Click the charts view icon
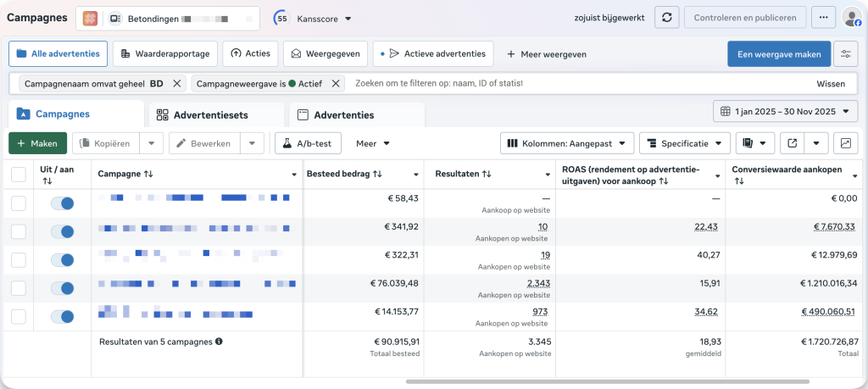Viewport: 868px width, 389px height. [845, 143]
